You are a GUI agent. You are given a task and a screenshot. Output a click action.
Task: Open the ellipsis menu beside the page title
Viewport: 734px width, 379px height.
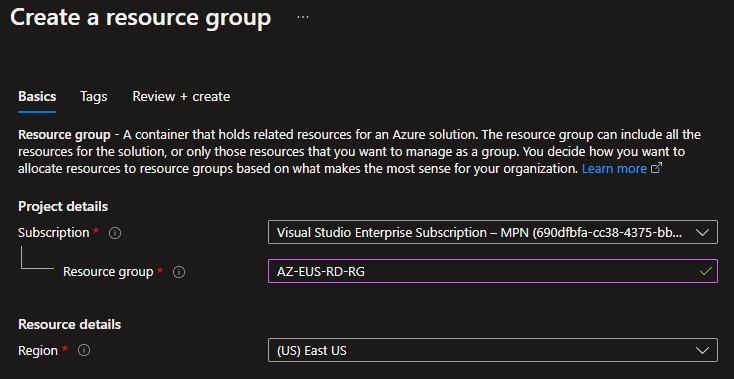point(303,17)
